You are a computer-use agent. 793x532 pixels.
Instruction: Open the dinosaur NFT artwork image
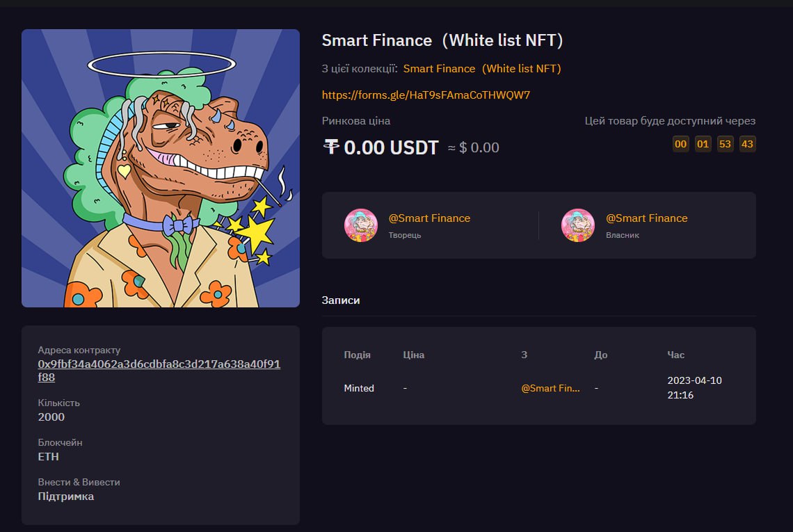click(161, 168)
